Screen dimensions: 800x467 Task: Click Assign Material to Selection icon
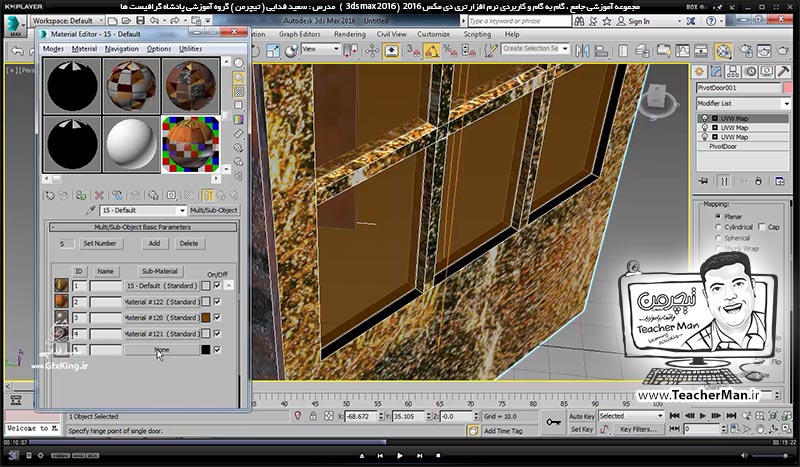click(x=81, y=195)
